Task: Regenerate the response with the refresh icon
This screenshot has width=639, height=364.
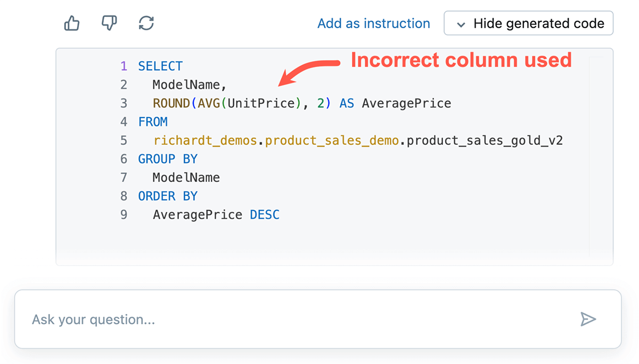Action: [146, 23]
